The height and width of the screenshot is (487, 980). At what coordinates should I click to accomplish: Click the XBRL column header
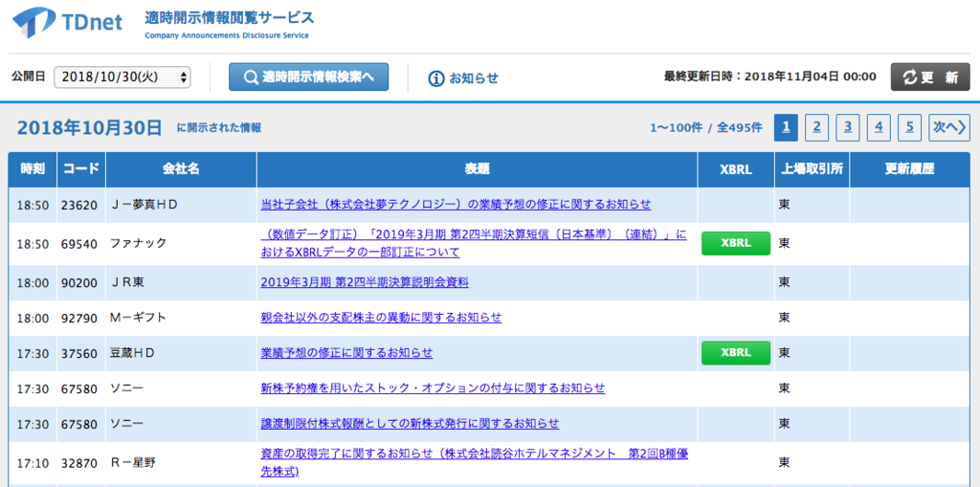point(736,169)
